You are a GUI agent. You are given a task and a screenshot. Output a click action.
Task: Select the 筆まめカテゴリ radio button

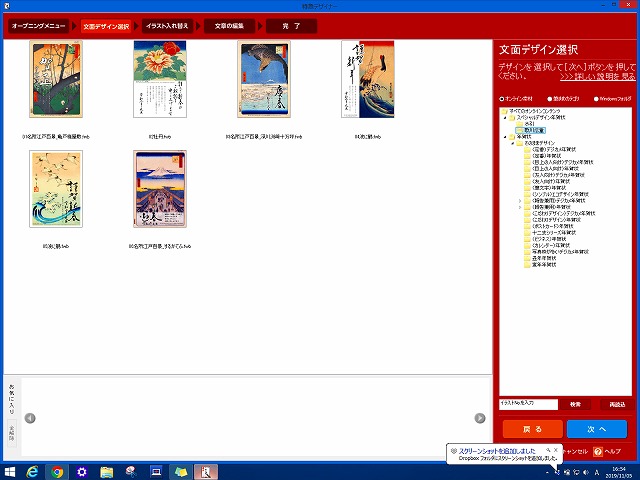(550, 99)
